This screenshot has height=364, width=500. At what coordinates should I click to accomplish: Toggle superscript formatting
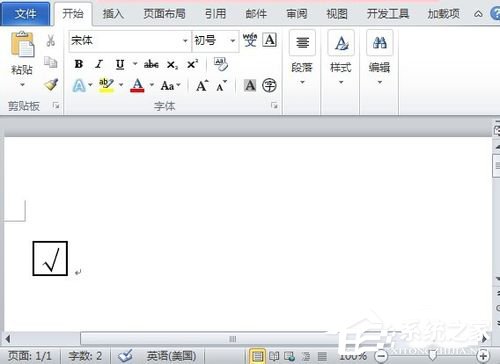click(192, 64)
